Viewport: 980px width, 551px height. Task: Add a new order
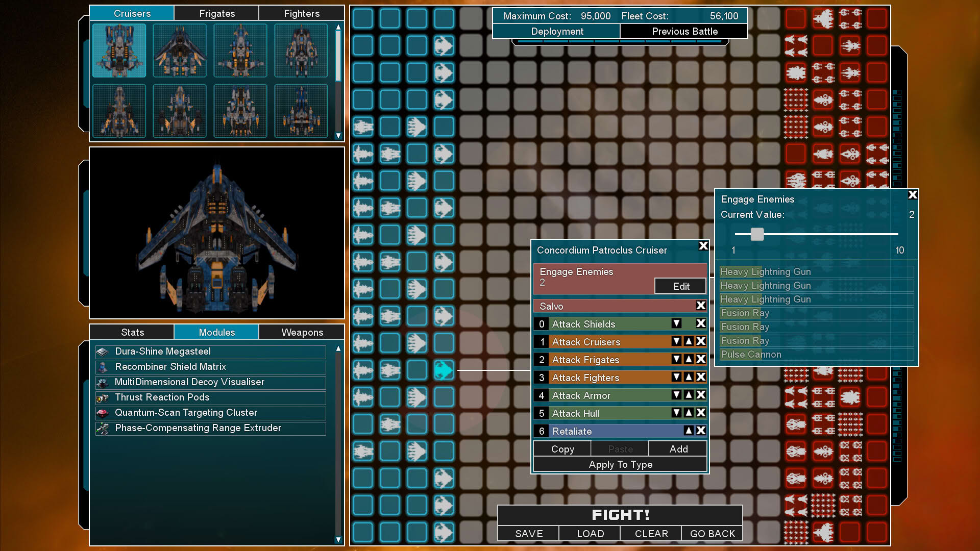click(x=678, y=449)
